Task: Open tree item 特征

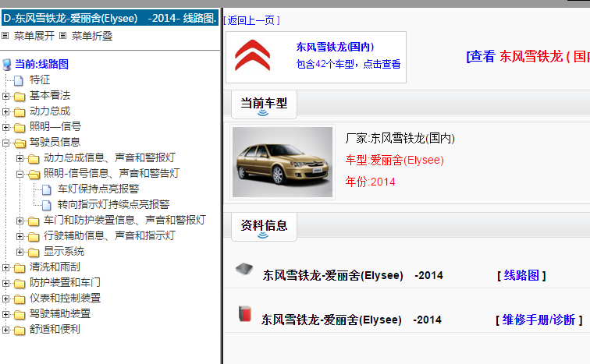Action: click(x=40, y=80)
